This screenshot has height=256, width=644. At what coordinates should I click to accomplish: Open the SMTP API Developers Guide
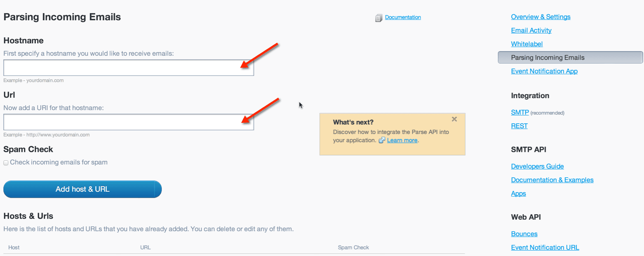pos(537,166)
